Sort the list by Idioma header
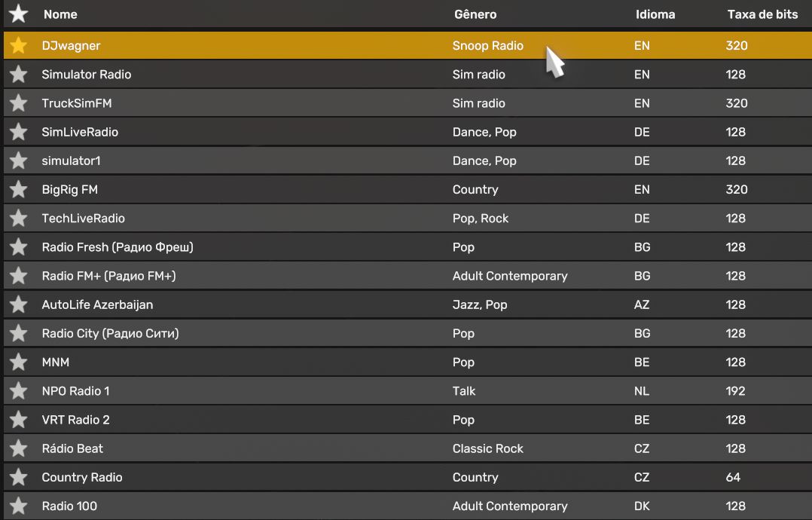The height and width of the screenshot is (520, 812). [655, 14]
